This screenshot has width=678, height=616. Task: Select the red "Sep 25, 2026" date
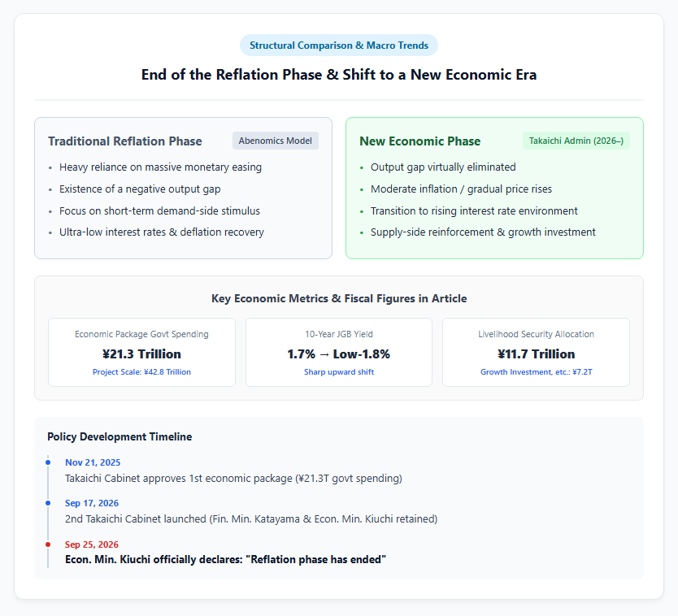92,544
